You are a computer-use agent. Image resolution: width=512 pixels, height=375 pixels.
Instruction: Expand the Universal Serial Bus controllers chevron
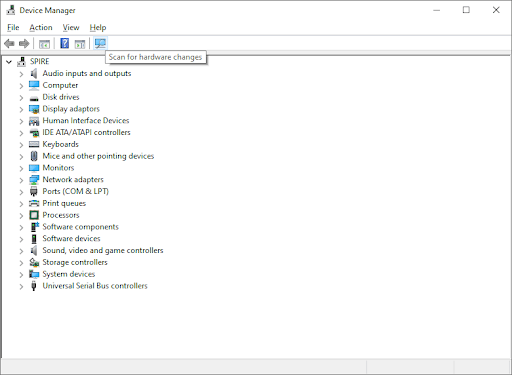21,286
